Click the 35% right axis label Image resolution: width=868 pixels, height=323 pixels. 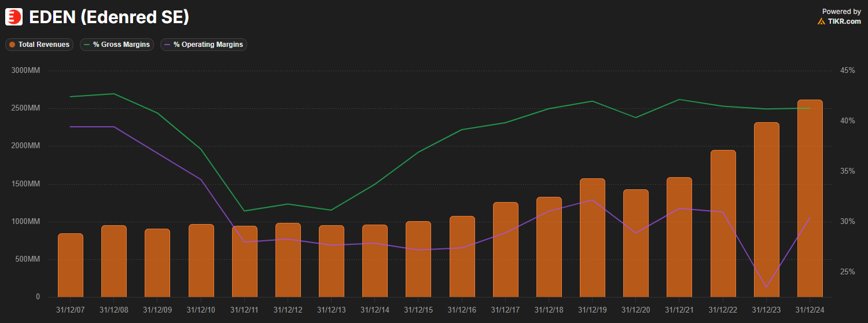pos(848,171)
